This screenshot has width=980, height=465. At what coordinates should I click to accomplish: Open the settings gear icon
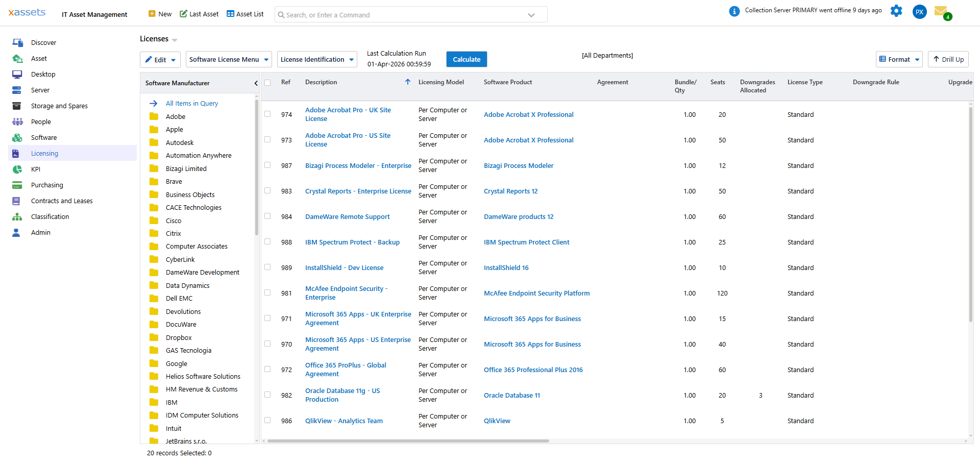point(896,11)
